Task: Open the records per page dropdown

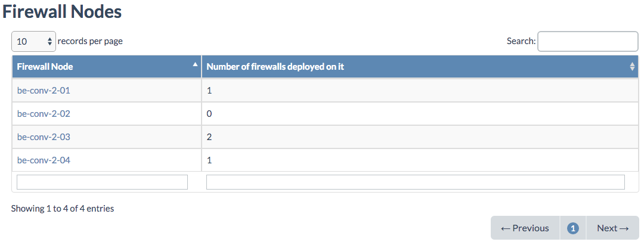Action: tap(33, 41)
